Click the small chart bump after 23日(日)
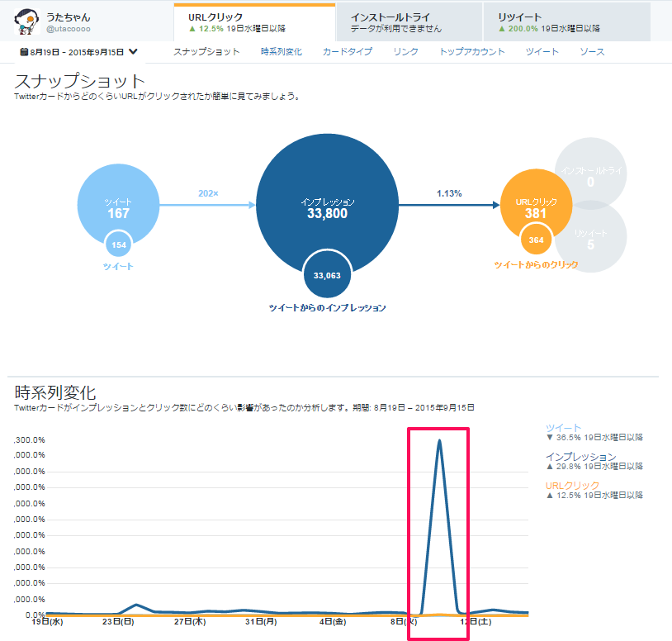This screenshot has width=672, height=641. click(x=136, y=605)
